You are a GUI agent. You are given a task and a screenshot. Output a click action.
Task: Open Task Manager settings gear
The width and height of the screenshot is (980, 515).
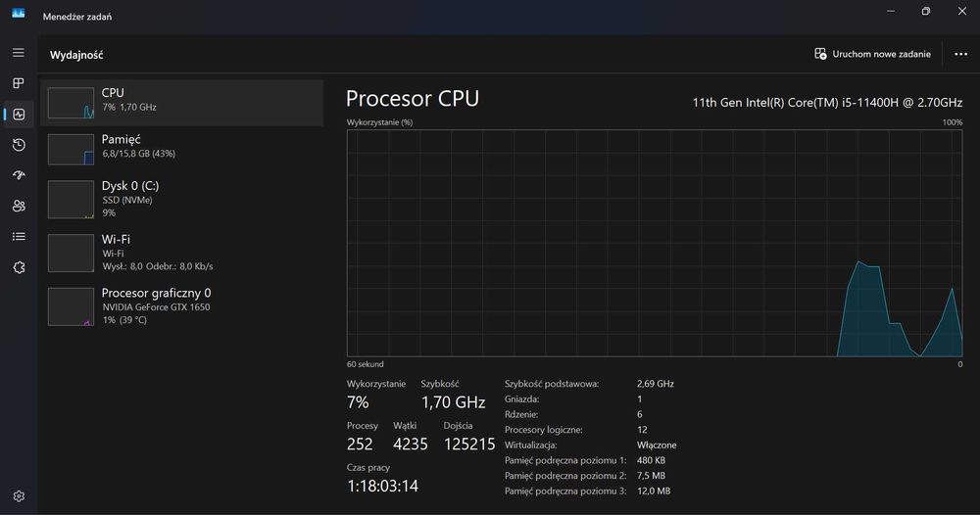pyautogui.click(x=19, y=496)
